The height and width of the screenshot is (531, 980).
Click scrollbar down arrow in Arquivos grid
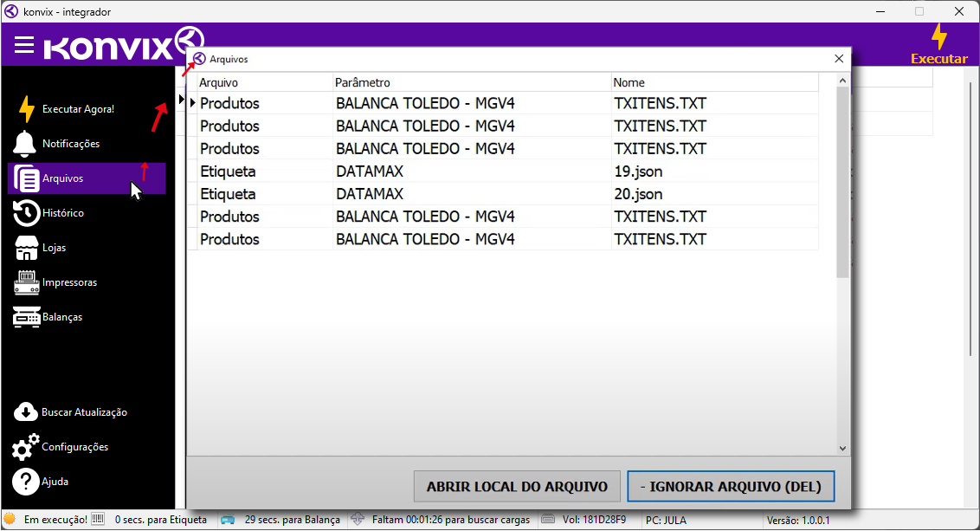point(841,449)
